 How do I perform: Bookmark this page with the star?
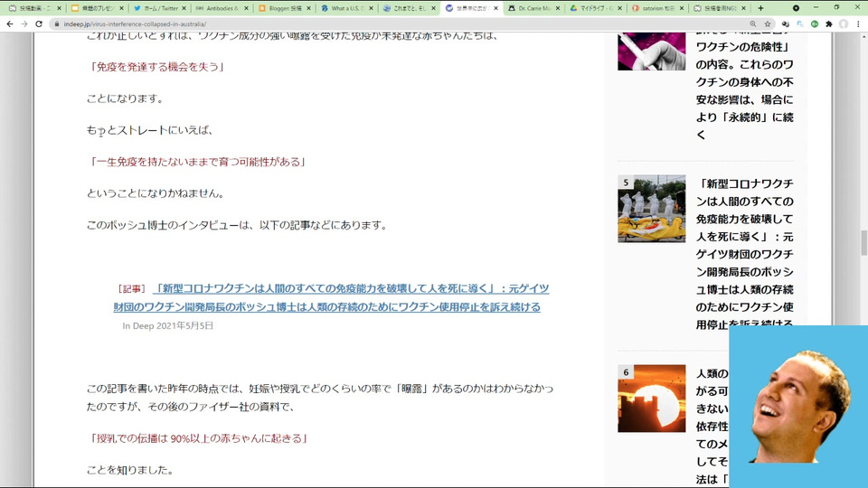coord(768,23)
